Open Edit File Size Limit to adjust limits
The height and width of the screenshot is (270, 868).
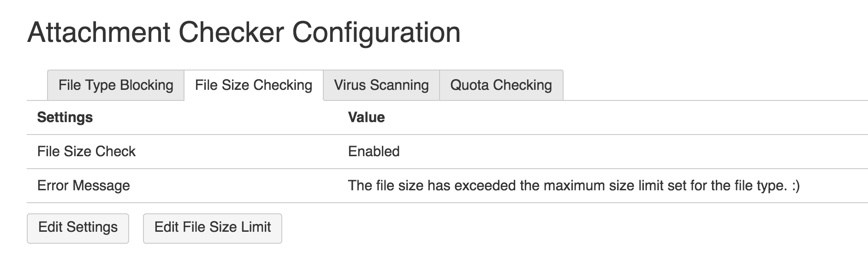tap(213, 228)
